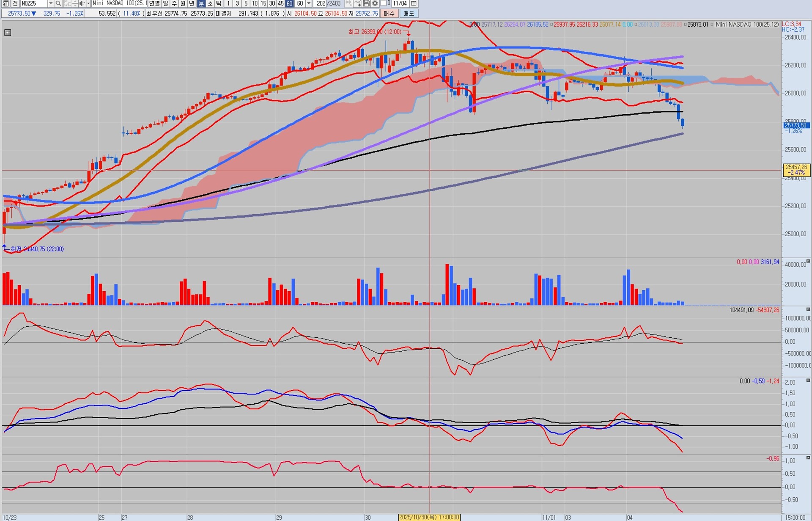Click the speaker sound icon in toolbar

pos(82,3)
